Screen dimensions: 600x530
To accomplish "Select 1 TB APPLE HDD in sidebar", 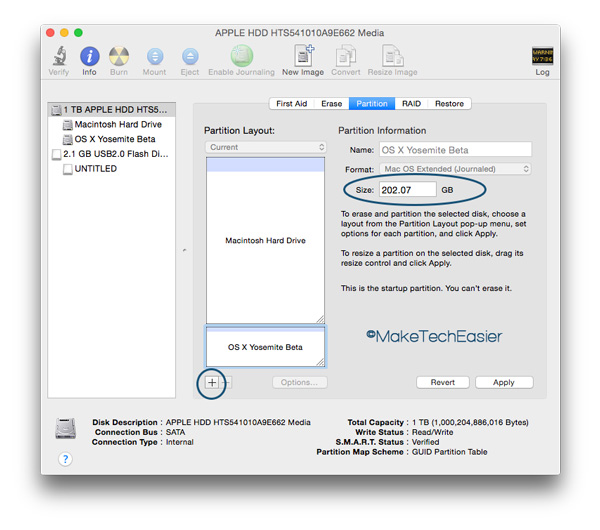I will click(111, 109).
